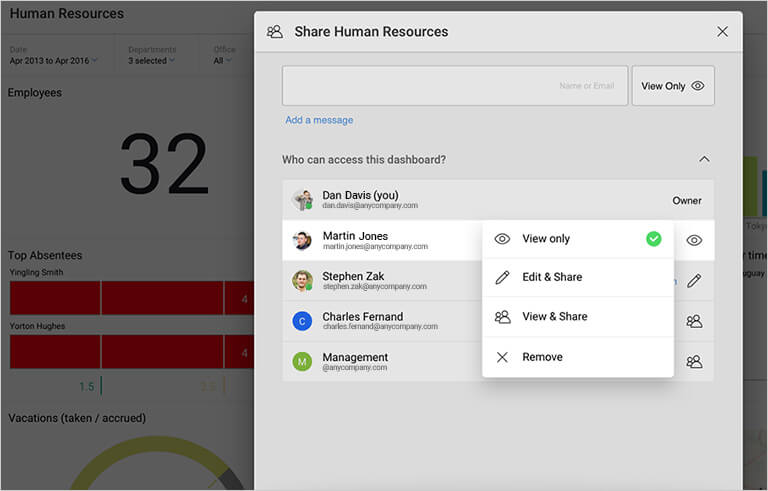Select the View only menu option
This screenshot has width=768, height=491.
pyautogui.click(x=578, y=239)
